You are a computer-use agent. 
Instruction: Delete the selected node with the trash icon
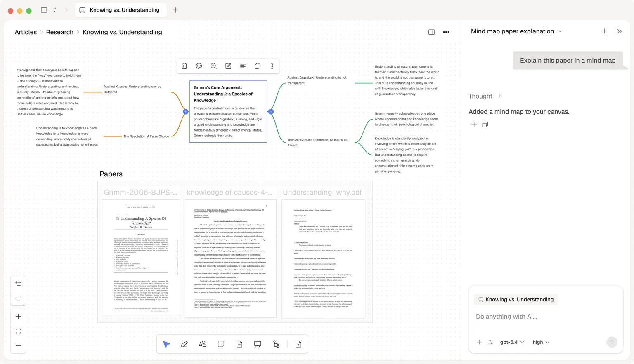pyautogui.click(x=184, y=66)
